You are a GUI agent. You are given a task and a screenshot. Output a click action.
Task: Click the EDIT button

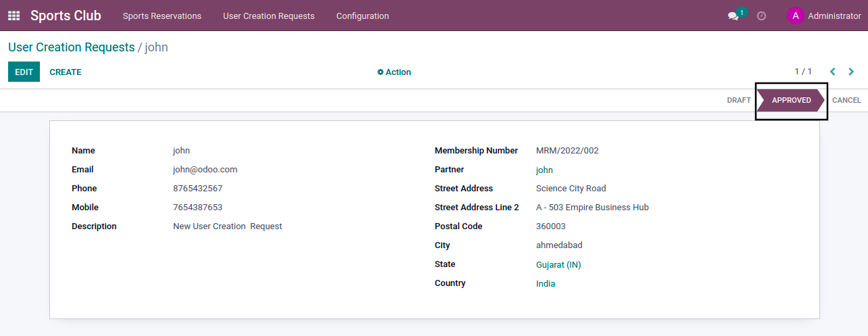pyautogui.click(x=24, y=72)
